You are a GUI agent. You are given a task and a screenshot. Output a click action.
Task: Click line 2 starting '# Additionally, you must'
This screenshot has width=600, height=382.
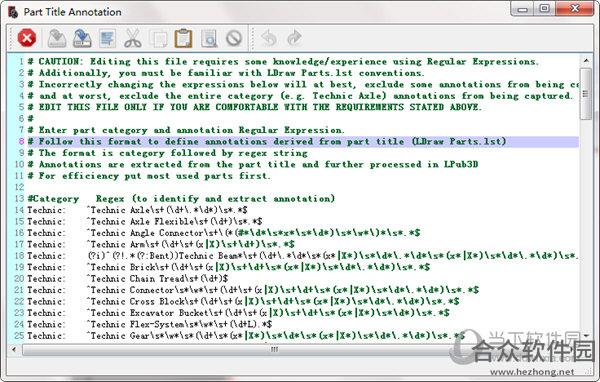(x=226, y=73)
